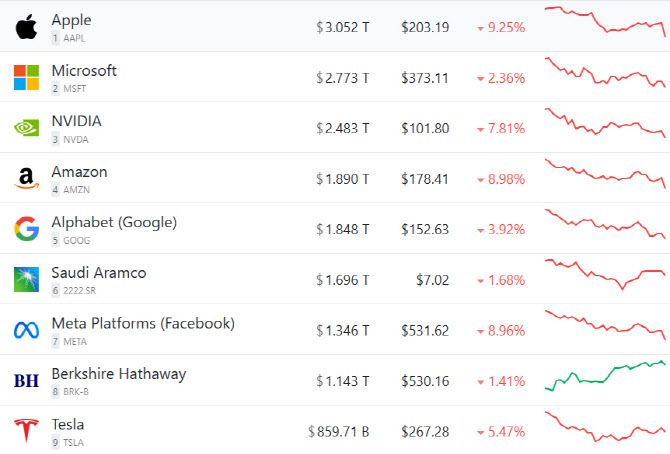
Task: Click NVIDIA's $2.483 T market cap
Action: 342,128
